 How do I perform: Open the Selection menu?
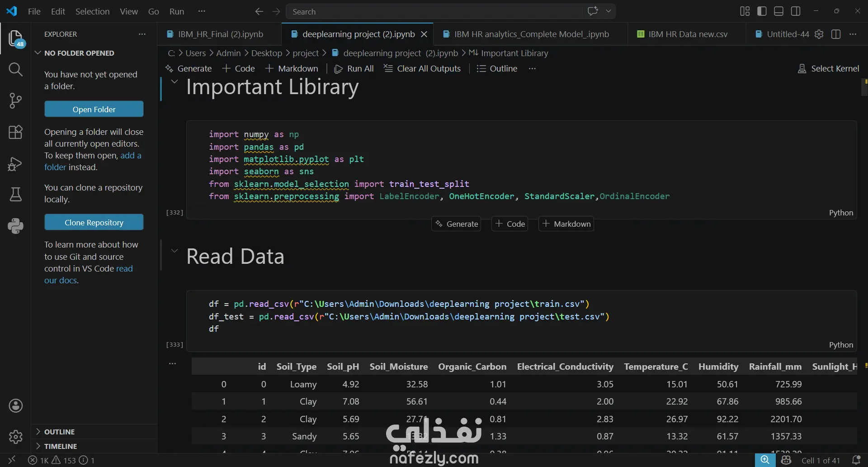coord(92,11)
